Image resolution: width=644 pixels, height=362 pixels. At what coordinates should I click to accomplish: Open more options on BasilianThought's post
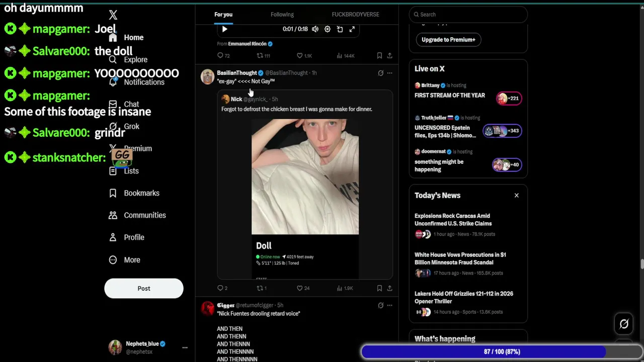(389, 73)
